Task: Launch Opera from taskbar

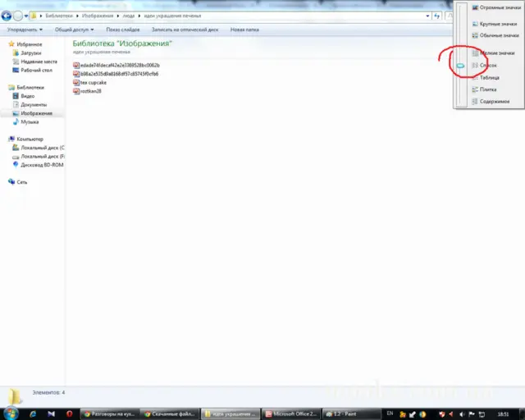Action: (69, 414)
